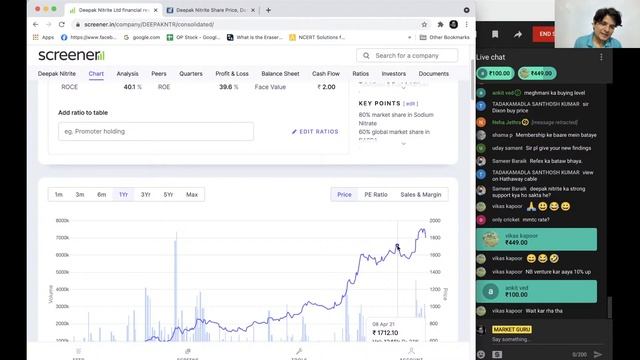Jump to the Cash Flow section
Viewport: 640px width, 360px height.
pos(326,74)
